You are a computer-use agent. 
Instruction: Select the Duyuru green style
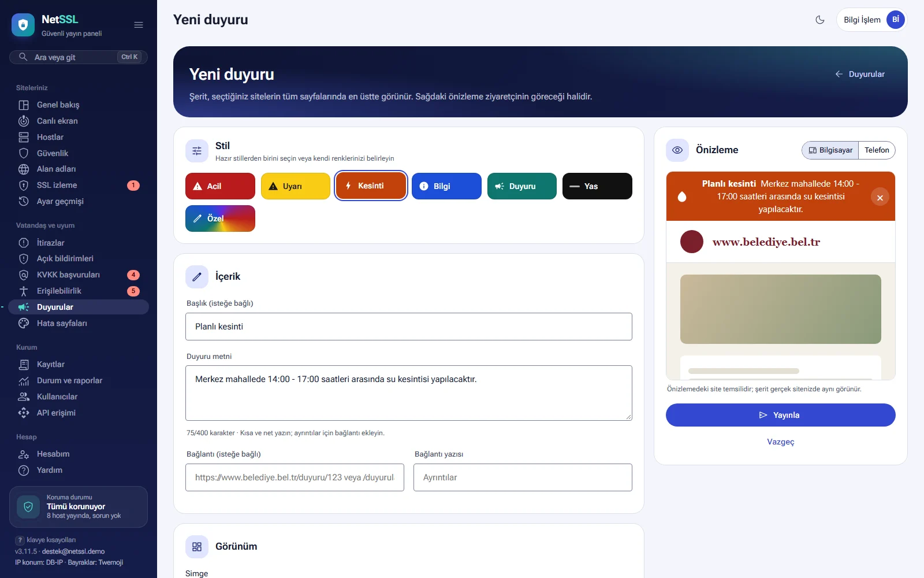[522, 186]
